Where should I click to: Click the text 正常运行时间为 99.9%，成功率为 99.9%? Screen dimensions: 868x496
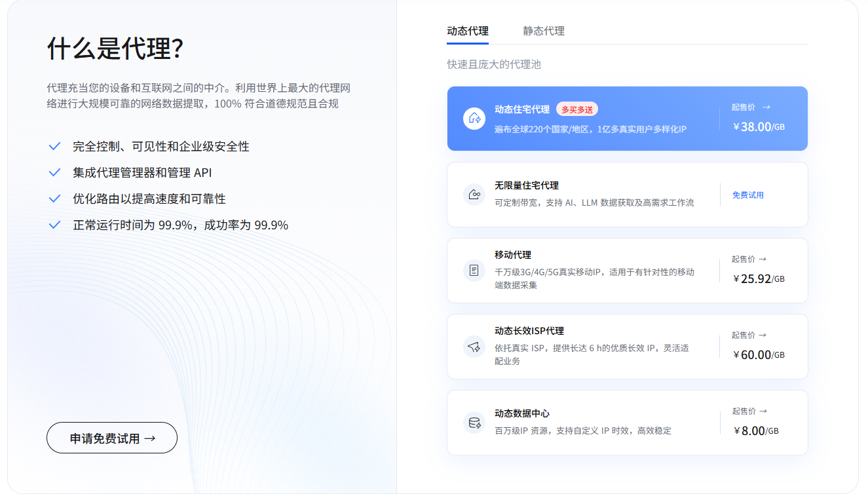181,225
